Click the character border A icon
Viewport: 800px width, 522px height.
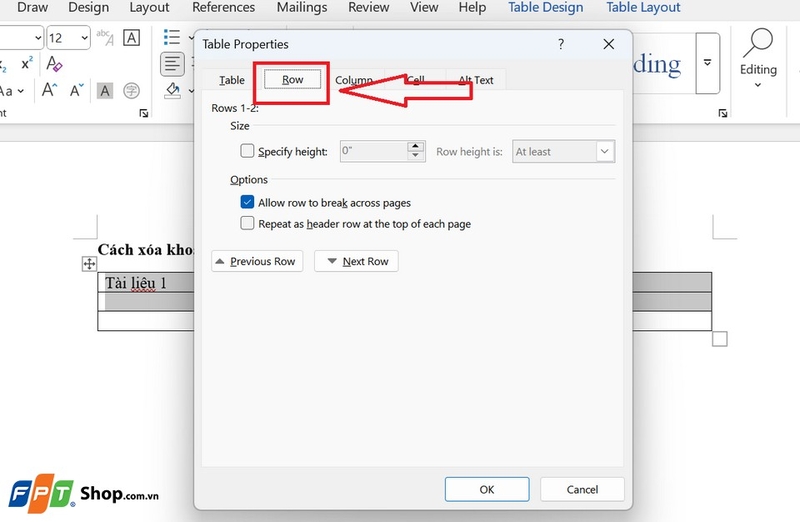pos(132,37)
